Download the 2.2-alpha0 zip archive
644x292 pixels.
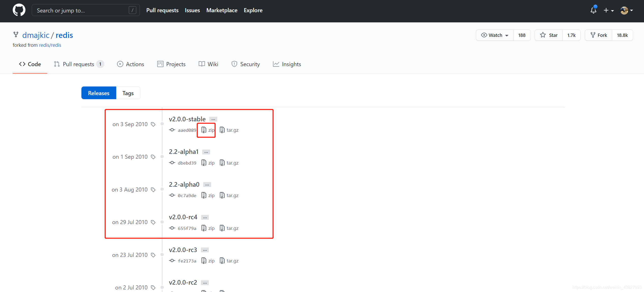208,195
